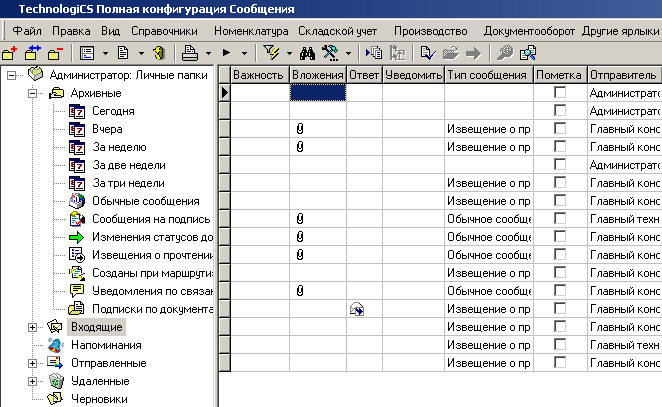
Task: Select the Напоминания bell icon
Action: [56, 345]
